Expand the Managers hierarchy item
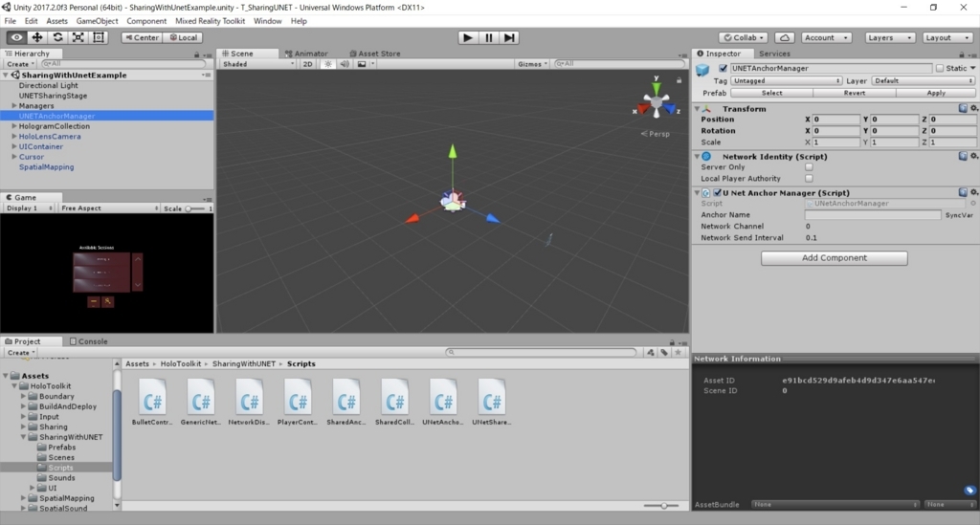The height and width of the screenshot is (525, 980). click(13, 106)
